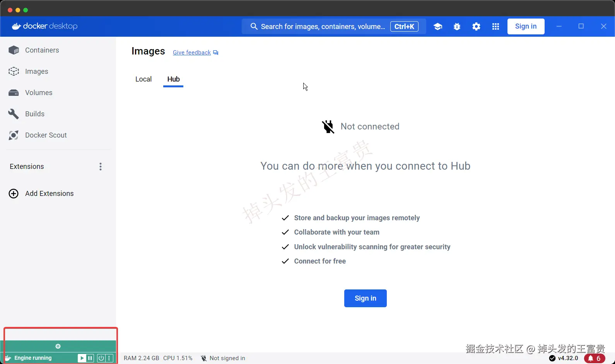This screenshot has height=364, width=615.
Task: Click the yellow macOS minimize dot
Action: (18, 10)
